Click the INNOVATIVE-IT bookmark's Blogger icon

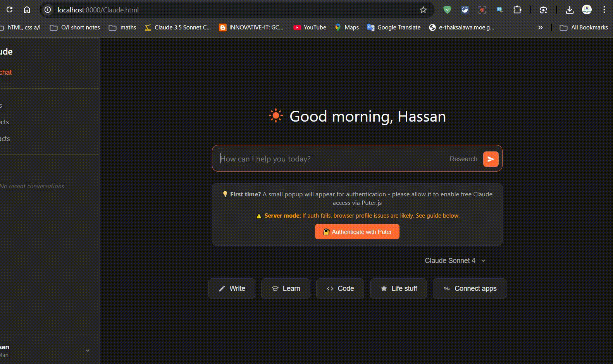click(222, 27)
